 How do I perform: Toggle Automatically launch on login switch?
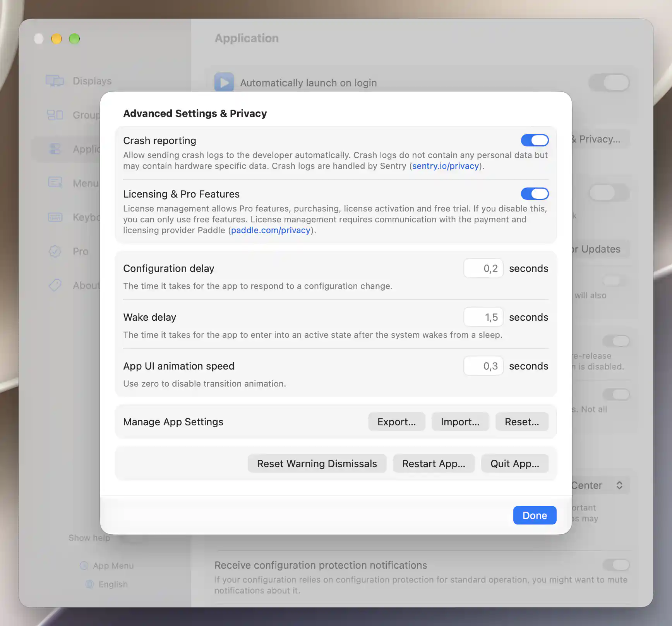tap(609, 83)
